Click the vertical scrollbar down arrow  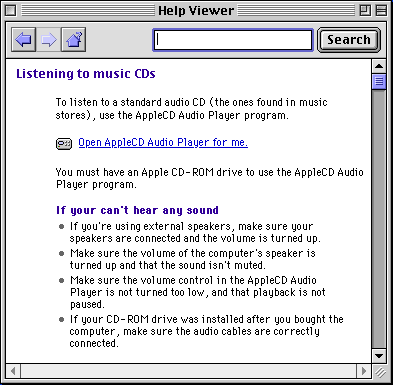379,356
